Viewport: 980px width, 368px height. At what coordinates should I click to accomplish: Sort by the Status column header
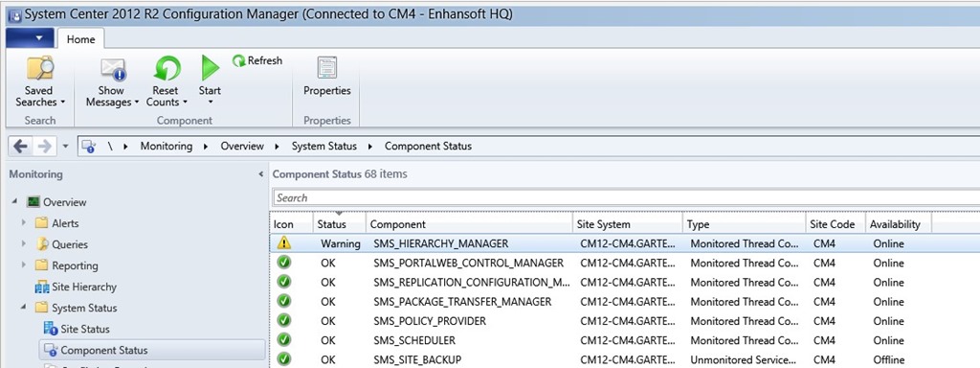[340, 224]
